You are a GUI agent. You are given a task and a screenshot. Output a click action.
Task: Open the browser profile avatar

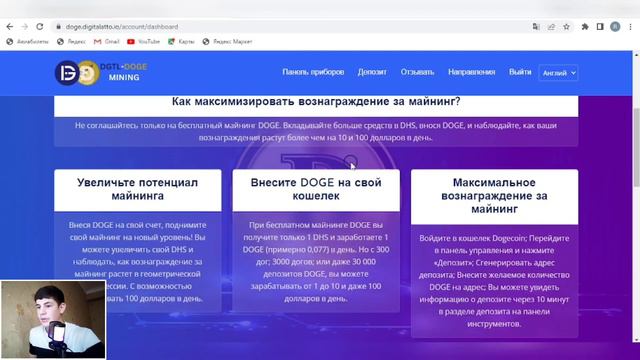point(615,27)
